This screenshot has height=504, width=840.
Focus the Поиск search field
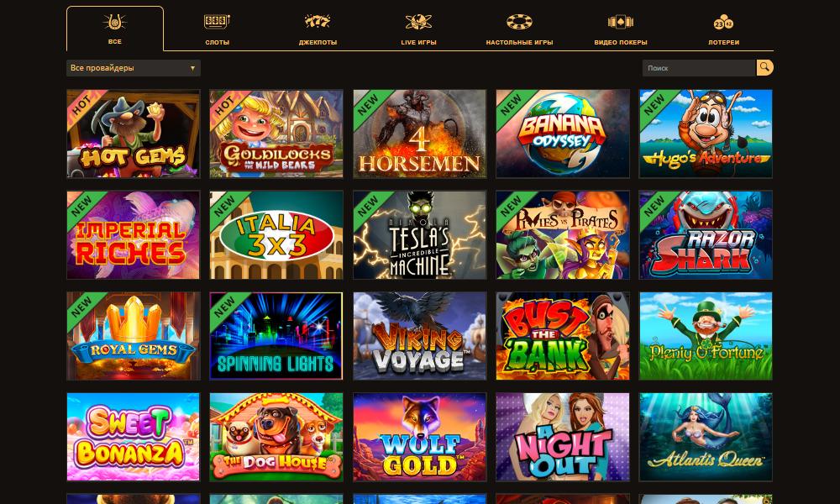699,68
